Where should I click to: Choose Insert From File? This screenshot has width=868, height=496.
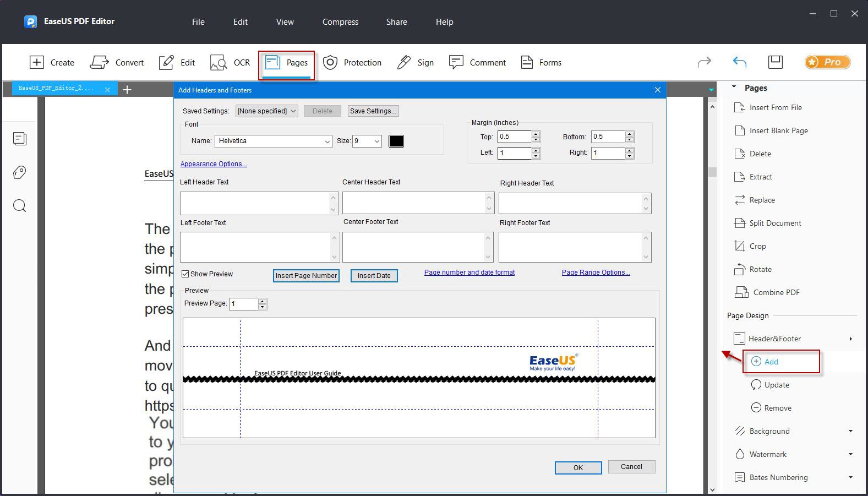coord(768,107)
